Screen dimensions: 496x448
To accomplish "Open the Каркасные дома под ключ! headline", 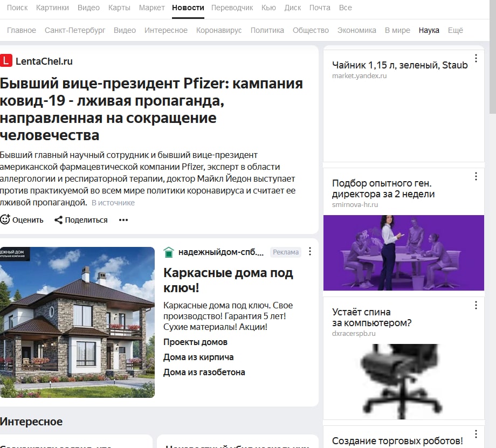I will 228,280.
